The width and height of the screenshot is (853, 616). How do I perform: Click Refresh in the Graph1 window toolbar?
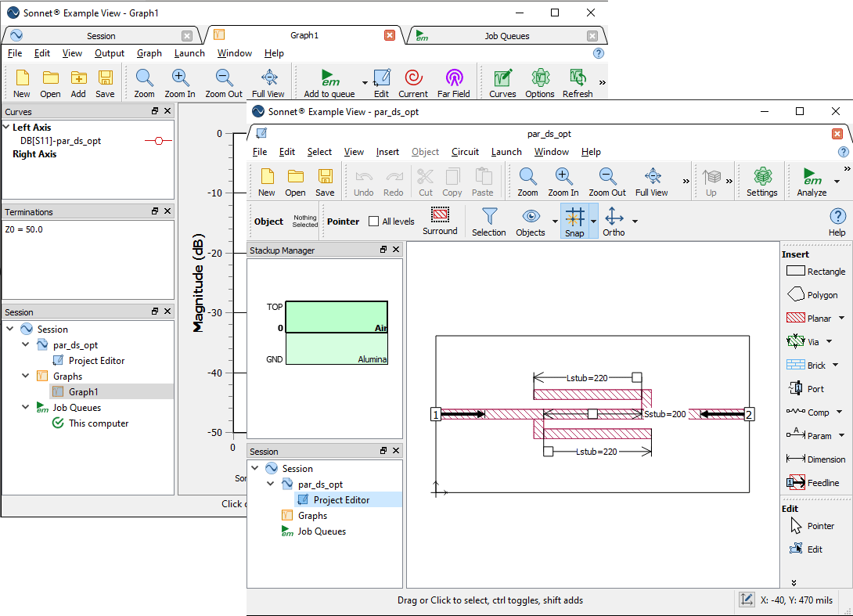coord(578,84)
